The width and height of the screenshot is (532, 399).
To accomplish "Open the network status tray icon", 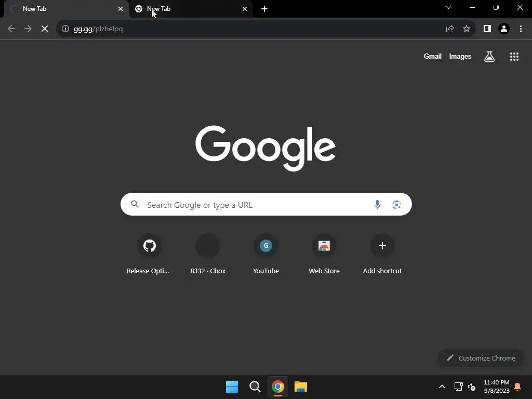I will 458,387.
